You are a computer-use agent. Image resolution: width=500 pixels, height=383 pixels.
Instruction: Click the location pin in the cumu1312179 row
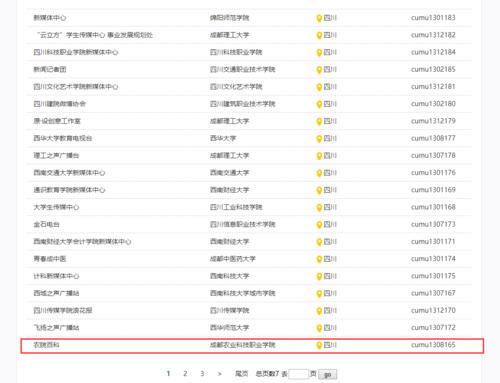pyautogui.click(x=319, y=121)
